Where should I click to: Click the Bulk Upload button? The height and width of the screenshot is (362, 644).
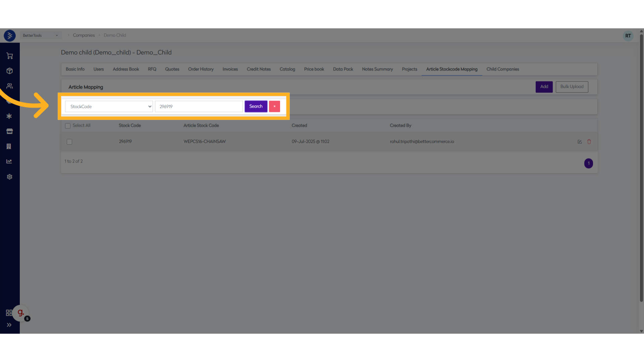572,87
